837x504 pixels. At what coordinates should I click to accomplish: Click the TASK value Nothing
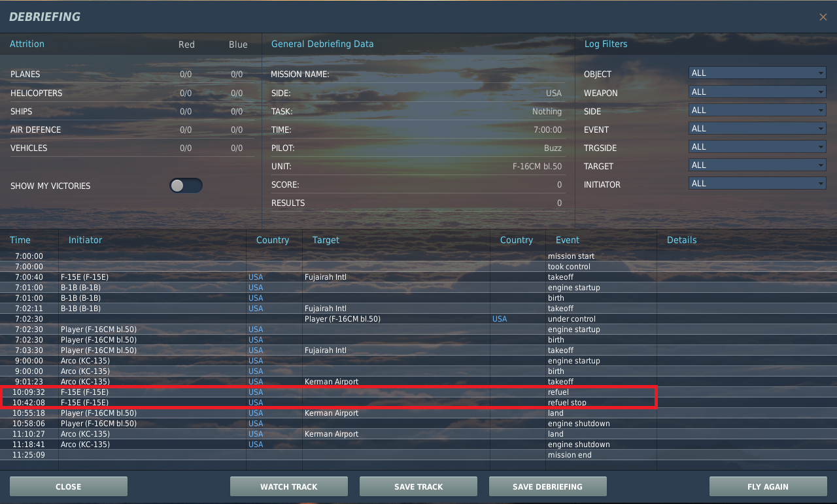click(x=547, y=112)
